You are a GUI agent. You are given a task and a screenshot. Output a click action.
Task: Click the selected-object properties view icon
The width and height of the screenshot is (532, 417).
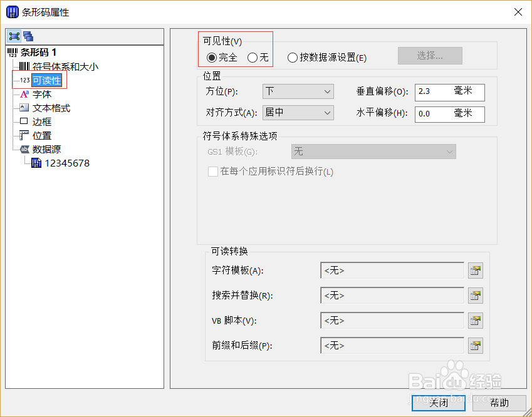pyautogui.click(x=14, y=36)
